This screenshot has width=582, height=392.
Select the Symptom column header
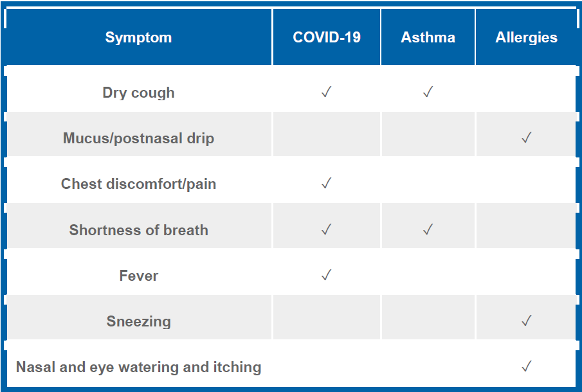click(138, 37)
